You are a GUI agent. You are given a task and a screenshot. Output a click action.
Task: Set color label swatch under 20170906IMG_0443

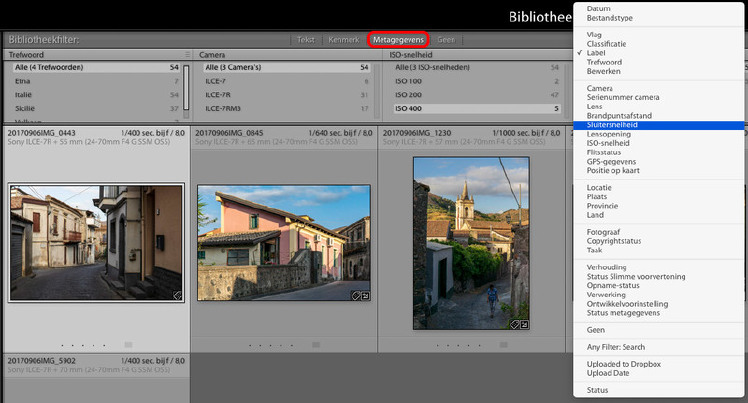point(128,345)
